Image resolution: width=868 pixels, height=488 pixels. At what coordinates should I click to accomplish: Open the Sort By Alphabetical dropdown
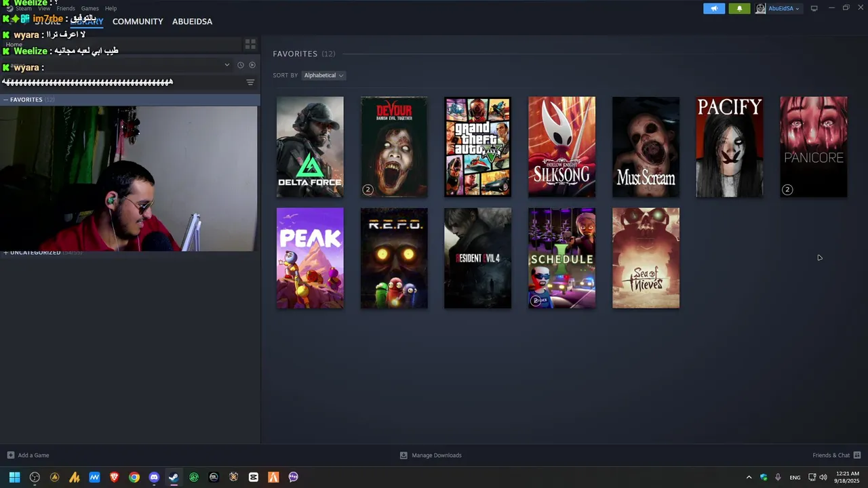click(323, 75)
